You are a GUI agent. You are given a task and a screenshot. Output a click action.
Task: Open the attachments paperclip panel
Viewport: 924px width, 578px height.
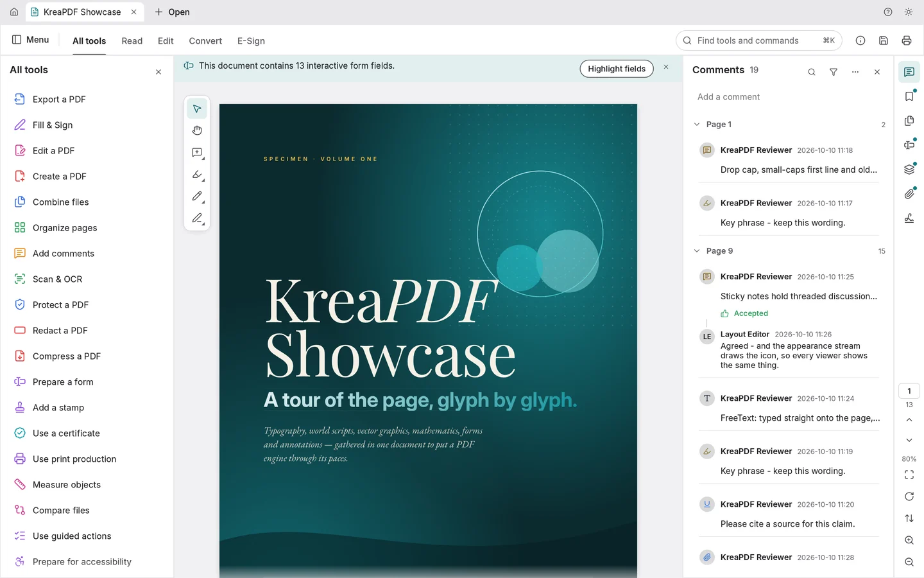click(909, 194)
